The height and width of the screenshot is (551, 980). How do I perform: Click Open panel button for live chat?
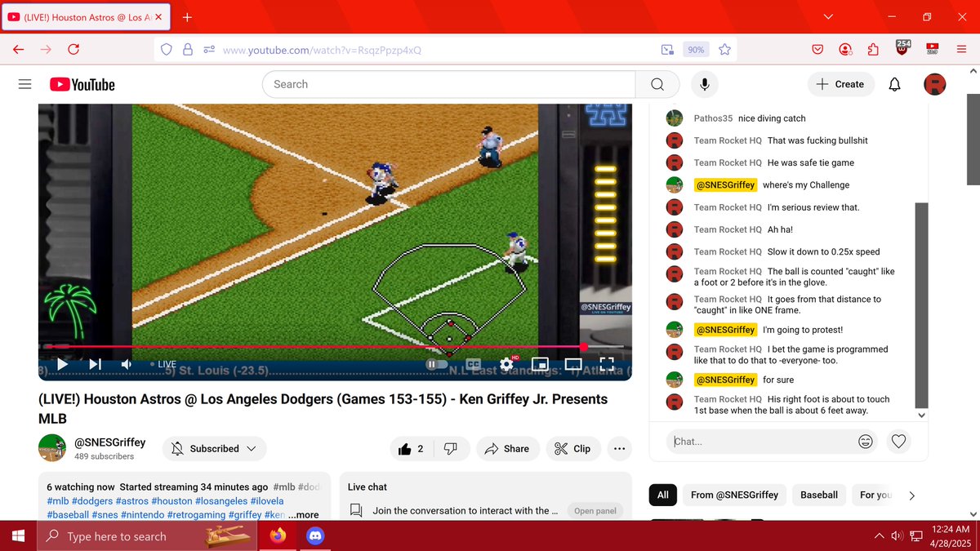595,511
